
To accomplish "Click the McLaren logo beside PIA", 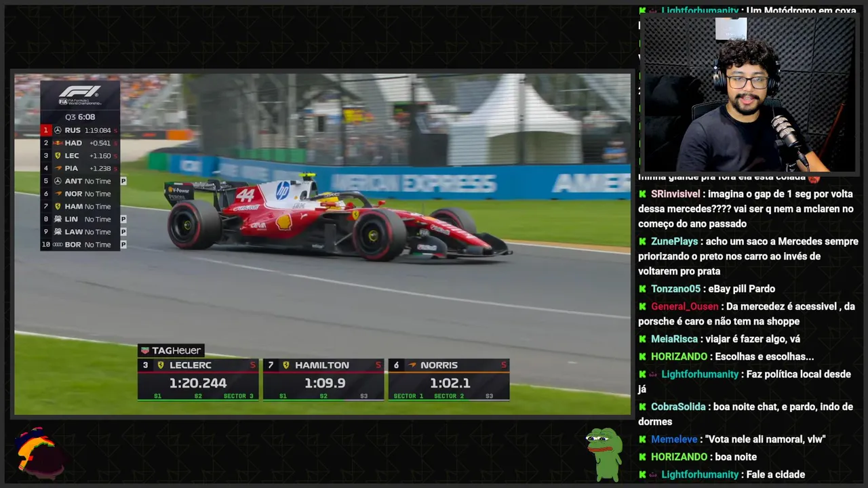I will pos(58,168).
